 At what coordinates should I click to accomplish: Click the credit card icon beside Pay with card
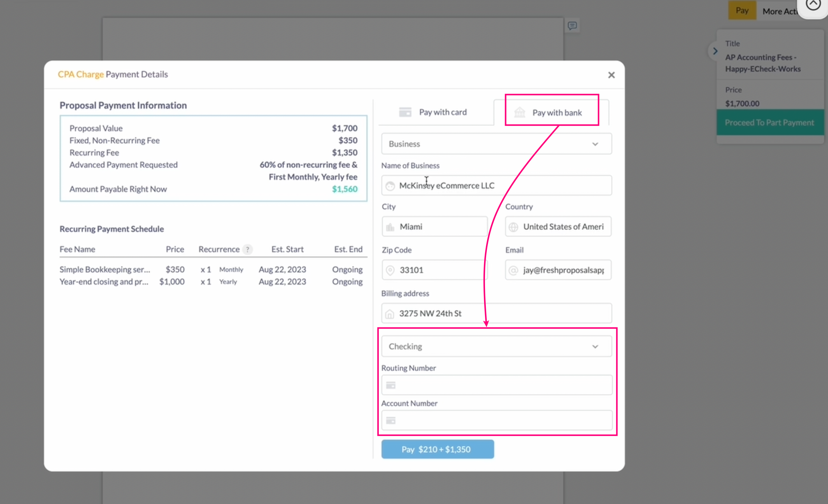click(405, 112)
